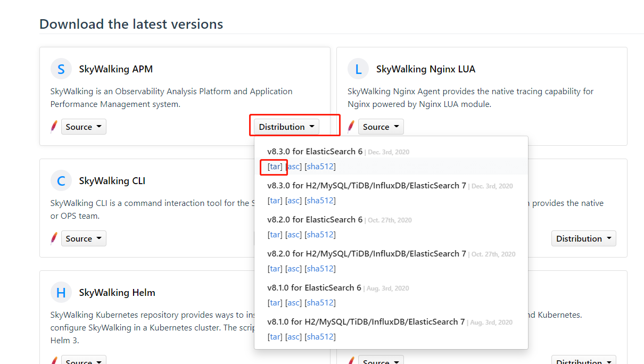Open Source dropdown in SkyWalking APM card
Viewport: 644px width, 364px height.
click(x=84, y=127)
